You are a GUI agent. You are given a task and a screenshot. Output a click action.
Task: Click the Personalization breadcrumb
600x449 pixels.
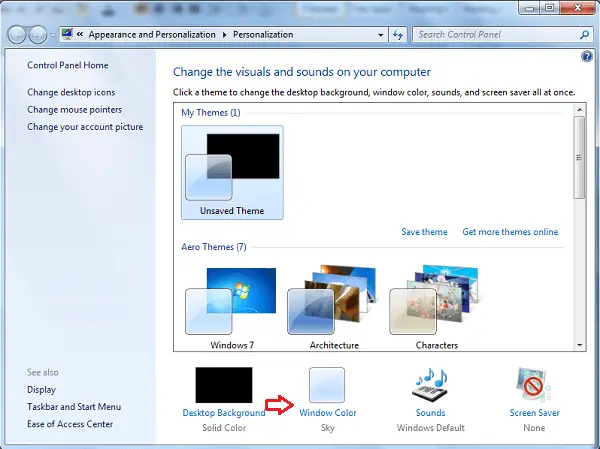(x=263, y=34)
